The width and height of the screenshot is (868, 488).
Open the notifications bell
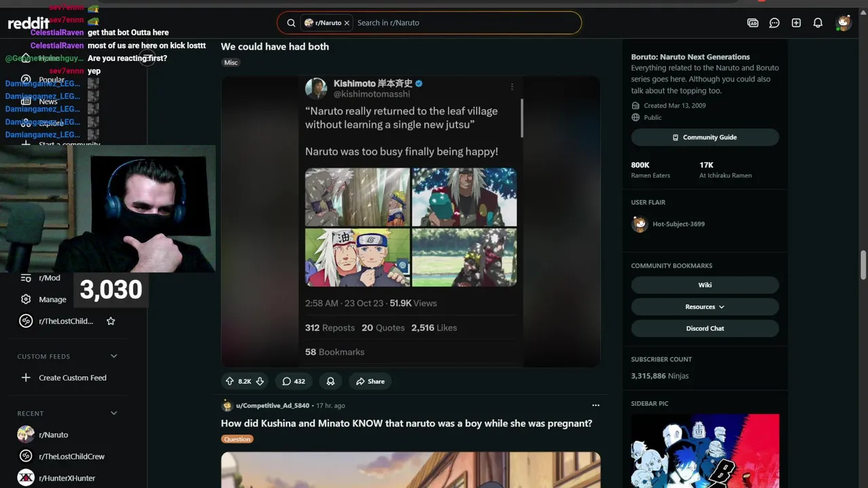[818, 22]
